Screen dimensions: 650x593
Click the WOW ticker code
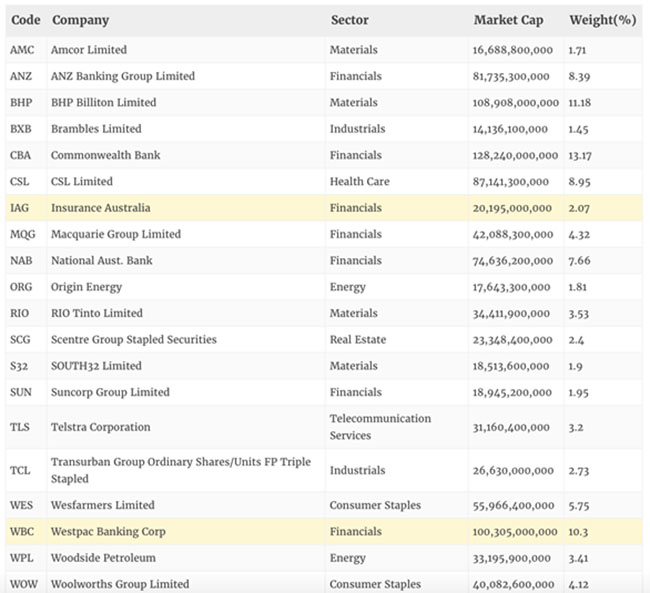(22, 584)
